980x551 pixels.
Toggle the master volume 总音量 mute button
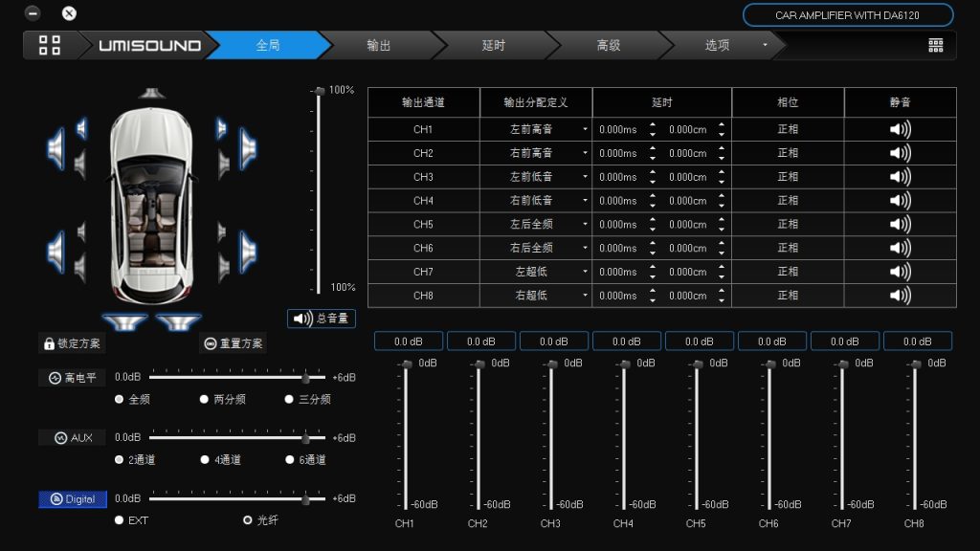(x=322, y=319)
